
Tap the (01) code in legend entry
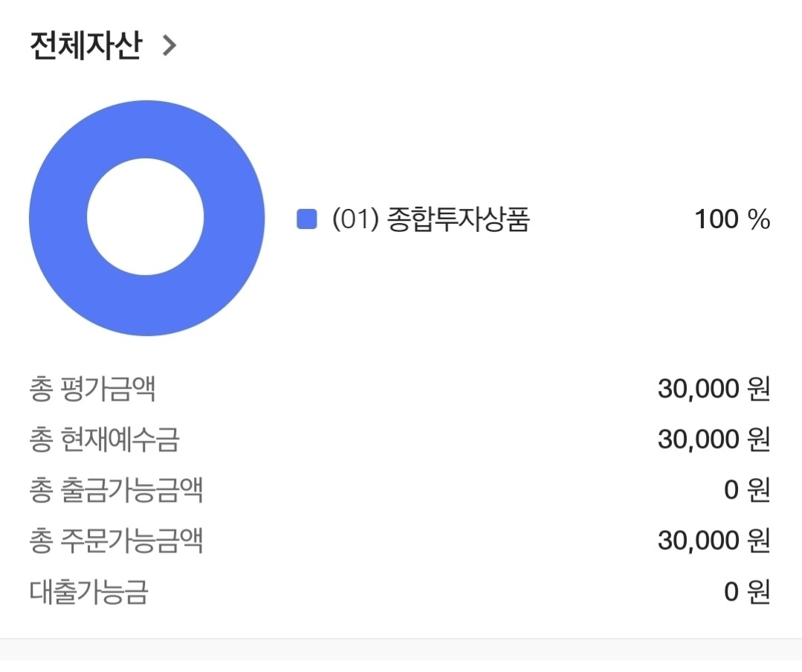coord(355,219)
